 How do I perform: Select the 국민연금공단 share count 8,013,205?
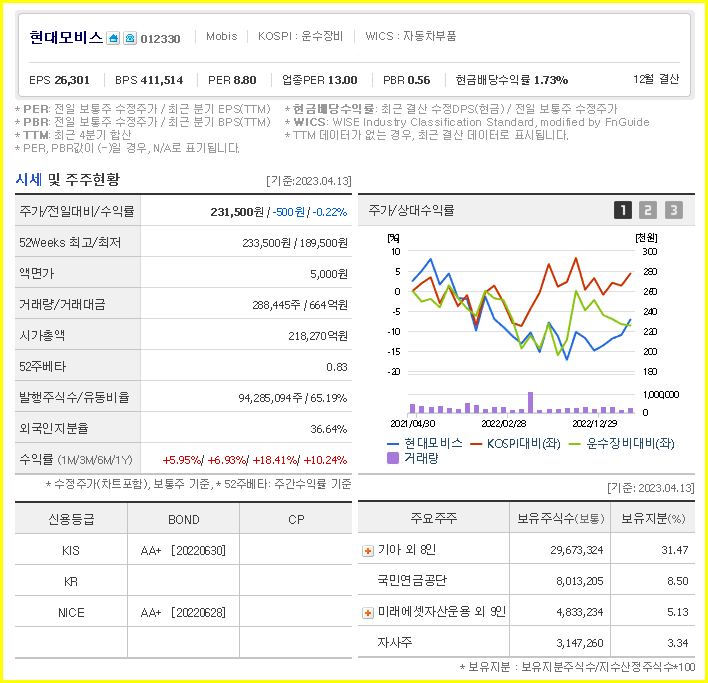click(x=580, y=581)
